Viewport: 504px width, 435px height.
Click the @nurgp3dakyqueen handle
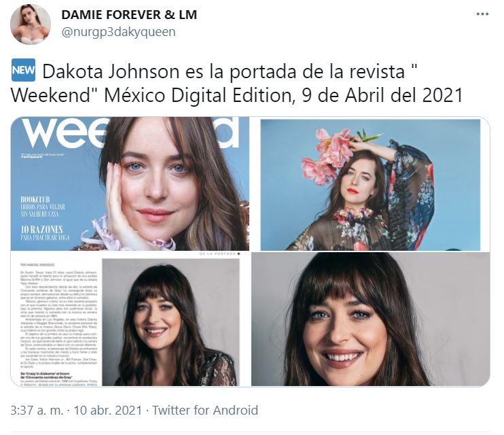click(x=118, y=32)
